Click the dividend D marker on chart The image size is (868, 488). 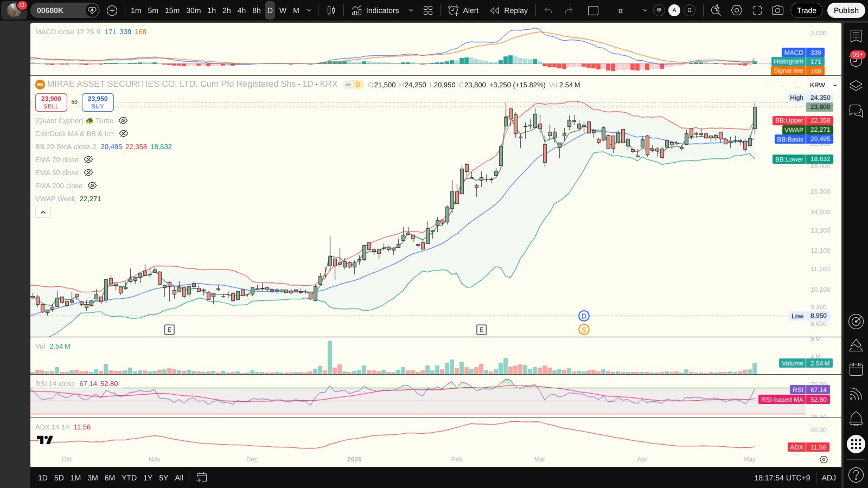point(584,316)
